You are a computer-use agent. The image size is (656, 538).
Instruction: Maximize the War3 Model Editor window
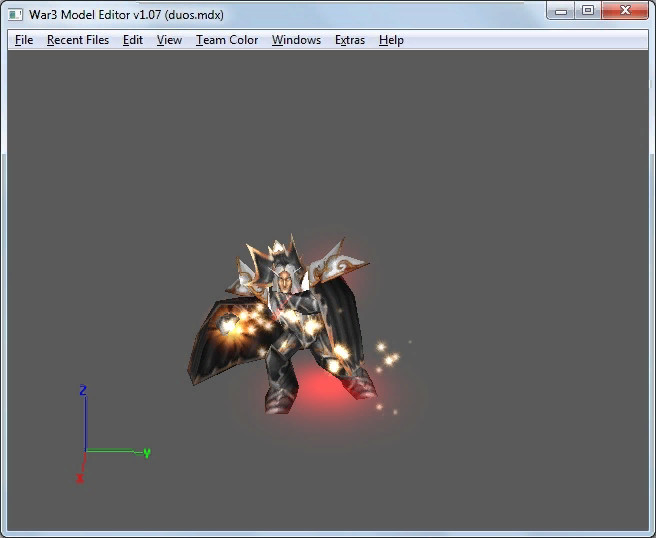click(x=588, y=11)
